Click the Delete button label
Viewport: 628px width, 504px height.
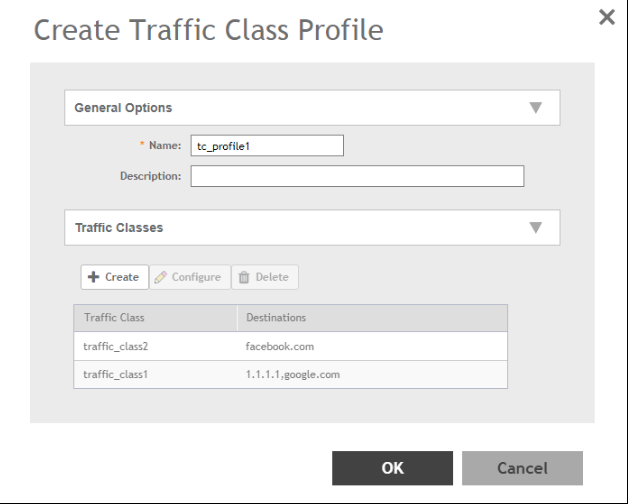(272, 277)
